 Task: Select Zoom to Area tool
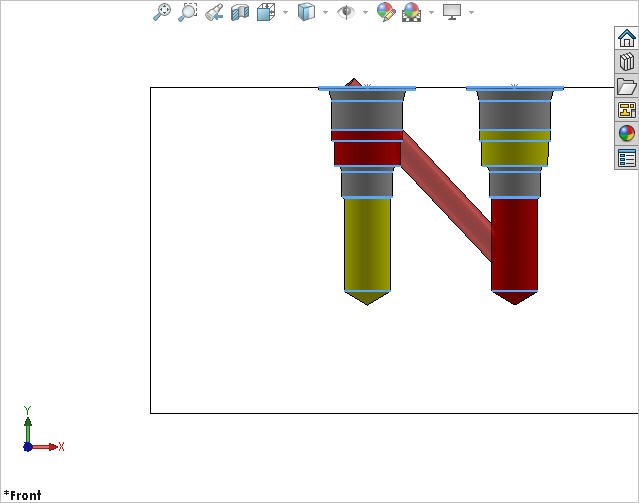coord(187,12)
